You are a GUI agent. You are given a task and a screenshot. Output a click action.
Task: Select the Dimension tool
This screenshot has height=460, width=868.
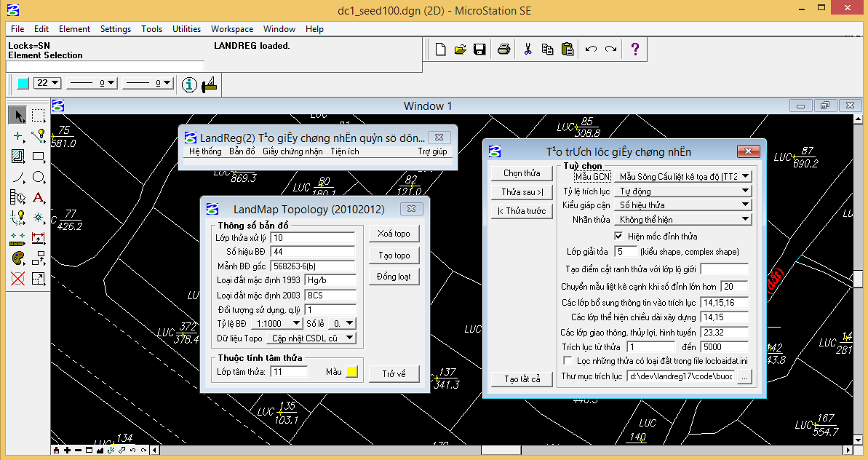pos(38,238)
